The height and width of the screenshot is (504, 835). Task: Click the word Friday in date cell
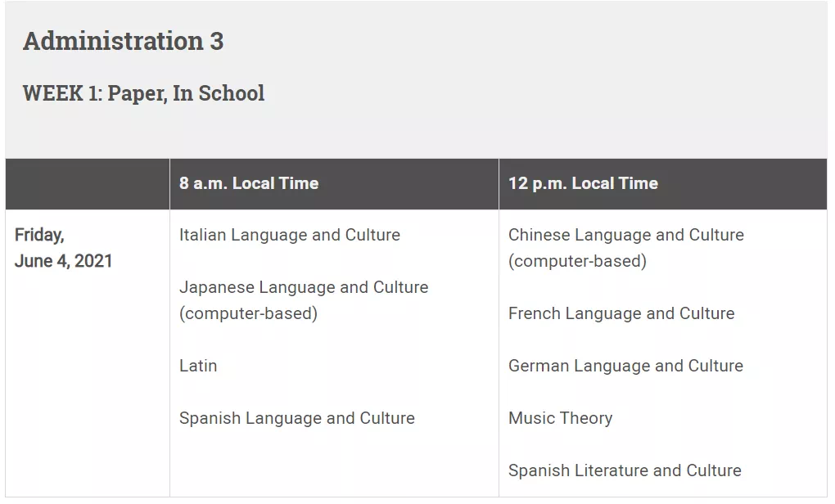point(39,235)
